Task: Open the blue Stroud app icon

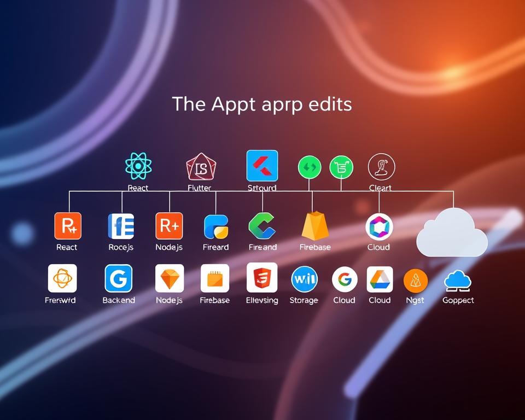Action: click(x=262, y=165)
